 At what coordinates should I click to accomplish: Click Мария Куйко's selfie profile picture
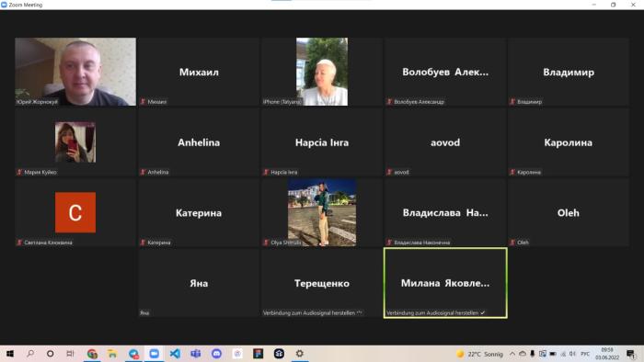(x=75, y=141)
